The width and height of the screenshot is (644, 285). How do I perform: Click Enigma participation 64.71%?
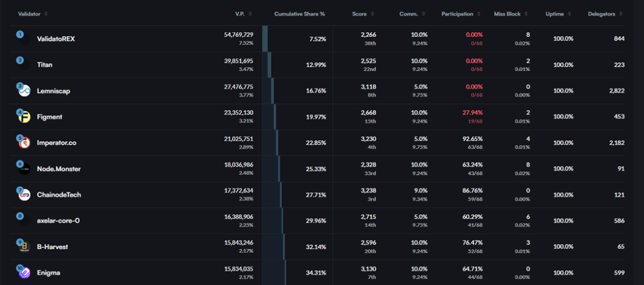(x=472, y=268)
